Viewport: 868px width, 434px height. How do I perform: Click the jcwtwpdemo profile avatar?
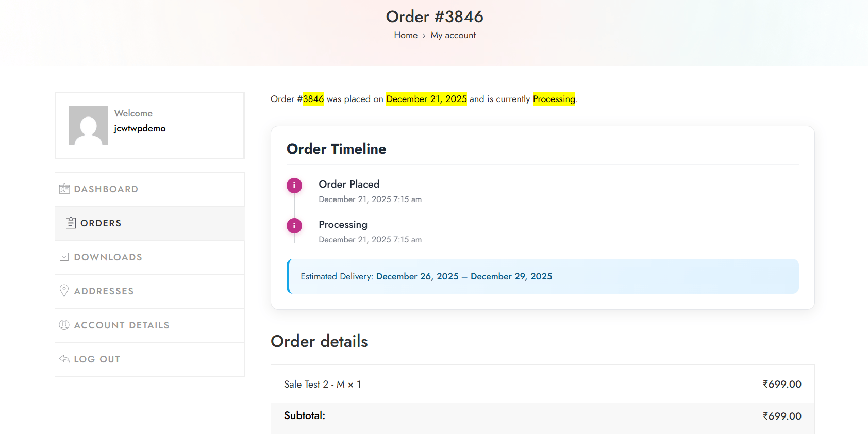pos(88,125)
